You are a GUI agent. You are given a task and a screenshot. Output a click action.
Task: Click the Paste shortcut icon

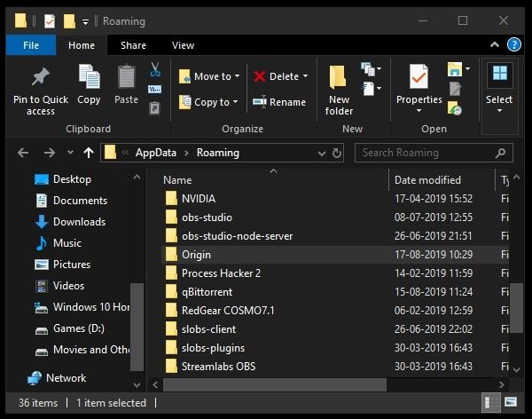(154, 108)
